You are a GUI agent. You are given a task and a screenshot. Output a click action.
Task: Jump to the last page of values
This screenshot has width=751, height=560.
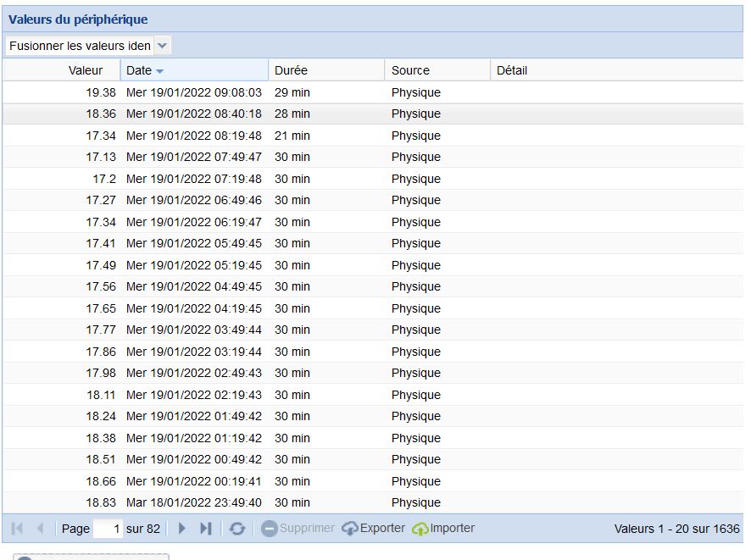(205, 529)
